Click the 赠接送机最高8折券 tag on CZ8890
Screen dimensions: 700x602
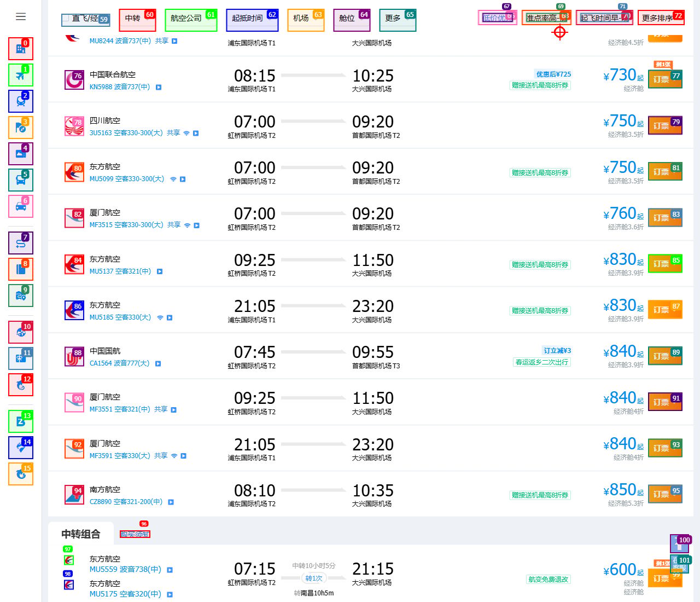[x=540, y=495]
